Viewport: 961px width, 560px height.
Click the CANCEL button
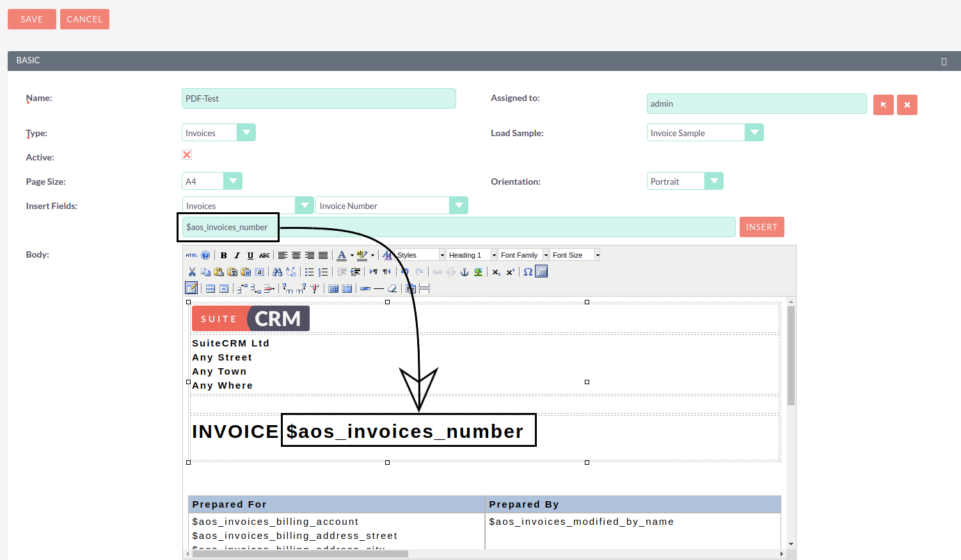point(84,19)
